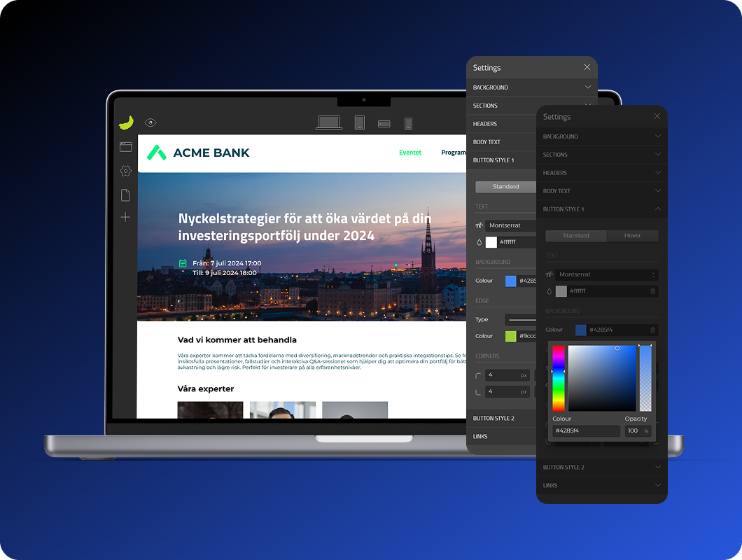Select Standard tab in front Settings panel
This screenshot has height=560, width=742.
coord(576,236)
